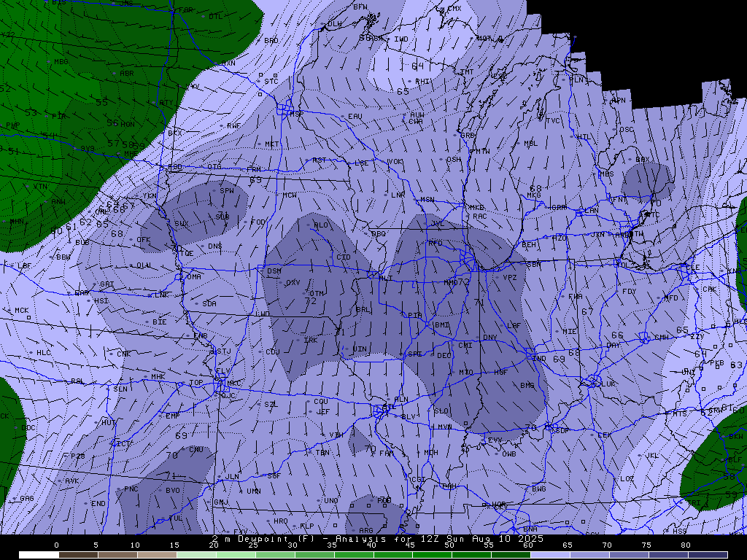Select the DAY station label
This screenshot has width=747, height=560.
(614, 345)
